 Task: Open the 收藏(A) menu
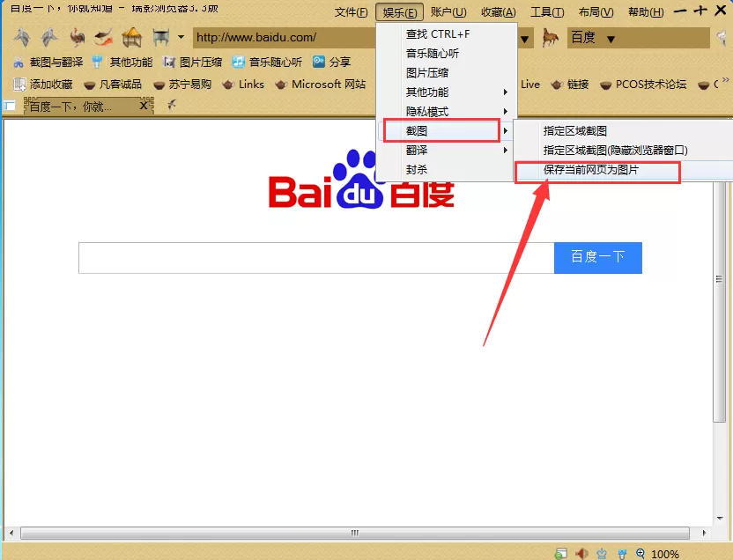click(x=499, y=12)
